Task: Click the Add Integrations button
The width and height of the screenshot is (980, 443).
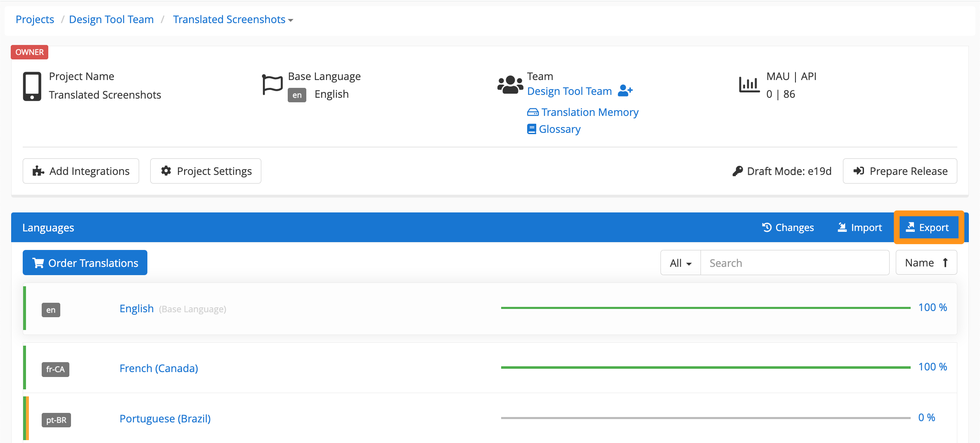Action: pos(81,171)
